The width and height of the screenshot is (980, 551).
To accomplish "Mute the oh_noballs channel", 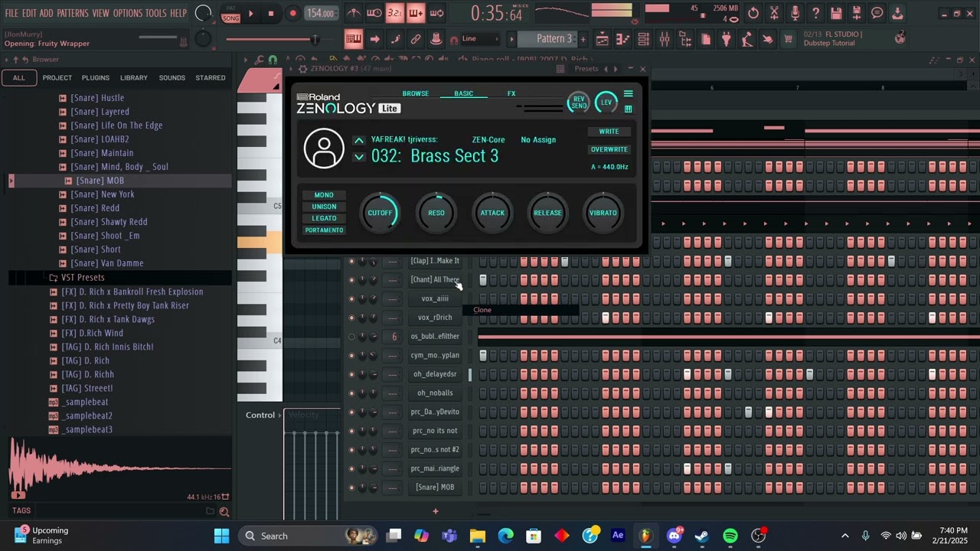I will point(351,393).
